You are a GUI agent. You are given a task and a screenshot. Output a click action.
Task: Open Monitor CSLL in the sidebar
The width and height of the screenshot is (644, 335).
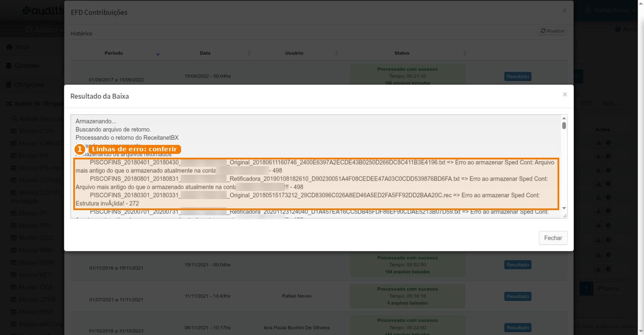[x=32, y=238]
